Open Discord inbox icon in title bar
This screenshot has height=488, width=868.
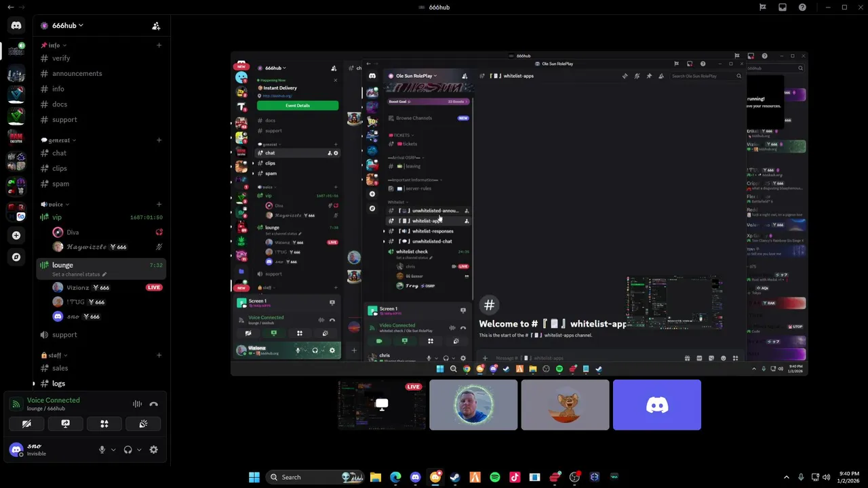coord(783,7)
